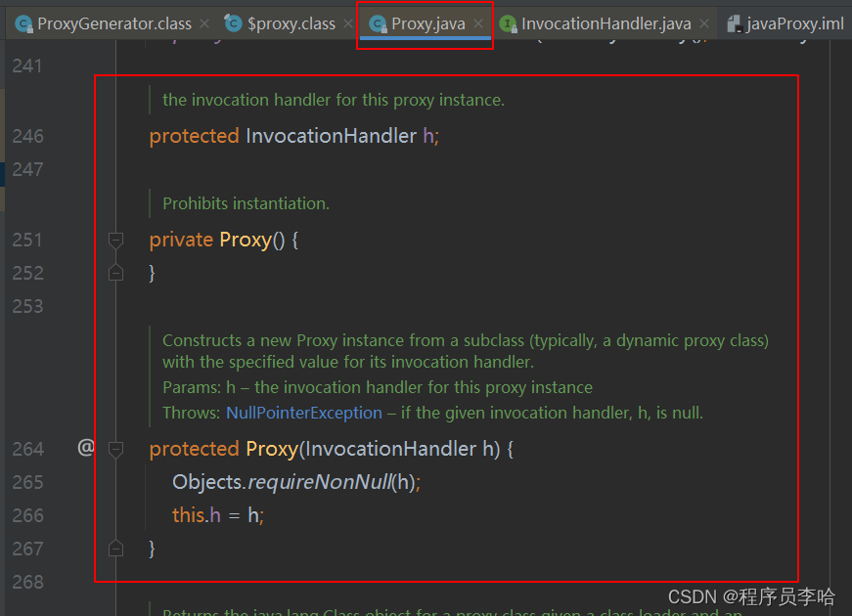Viewport: 852px width, 616px height.
Task: Click requireNonNull on line 265
Action: (x=320, y=482)
